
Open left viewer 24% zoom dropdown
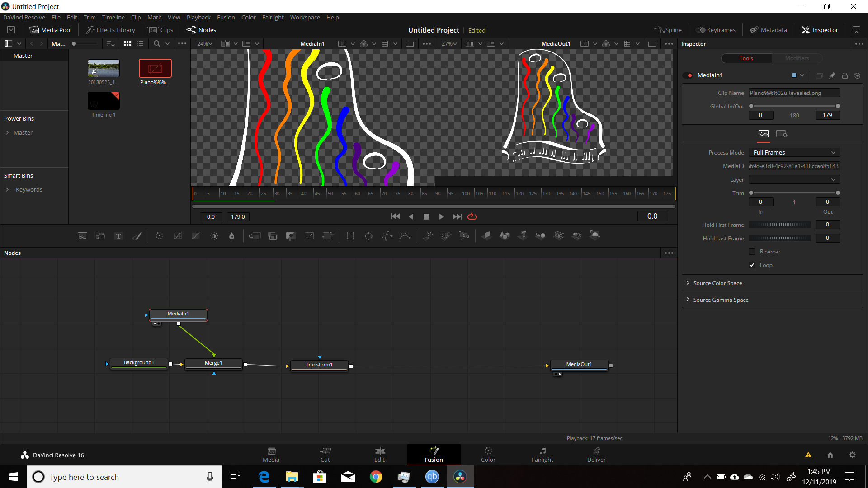coord(205,44)
